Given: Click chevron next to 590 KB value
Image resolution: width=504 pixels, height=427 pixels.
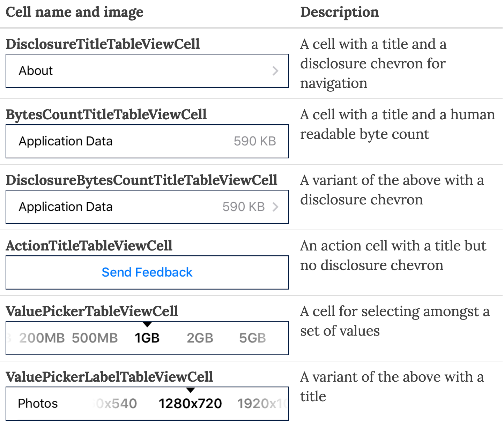Looking at the screenshot, I should (x=275, y=207).
